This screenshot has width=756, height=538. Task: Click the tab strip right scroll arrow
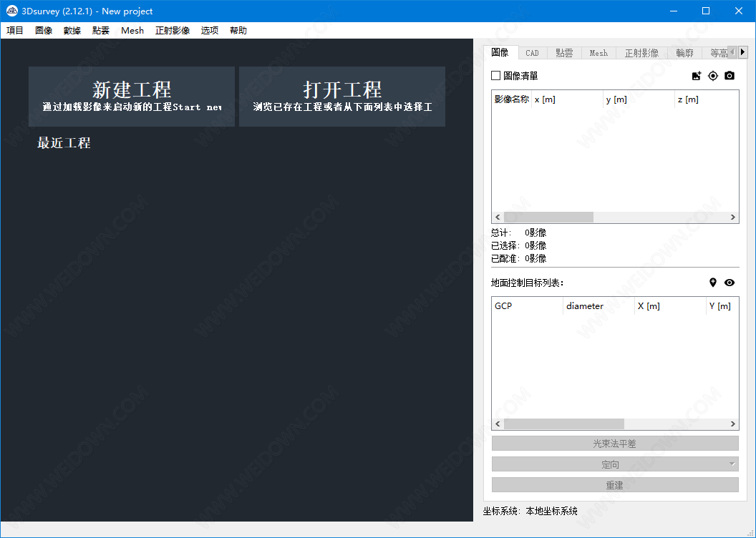click(742, 52)
